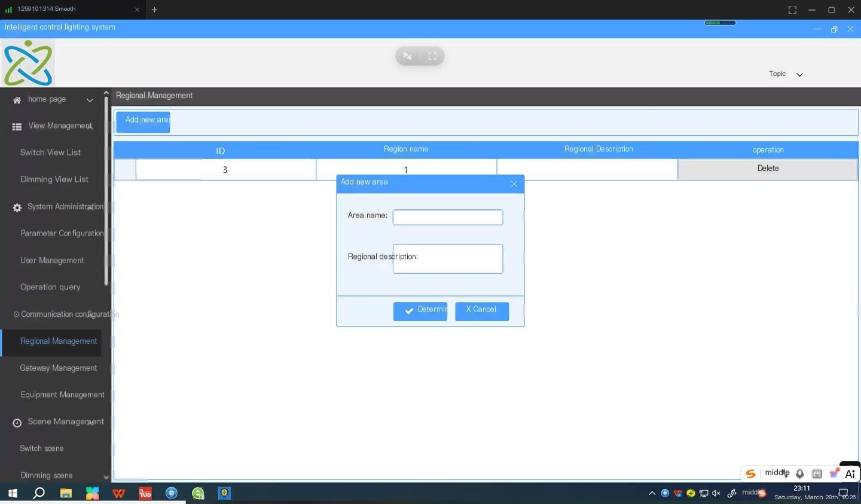Open the green e AI browser in taskbar
The image size is (861, 504).
(198, 493)
